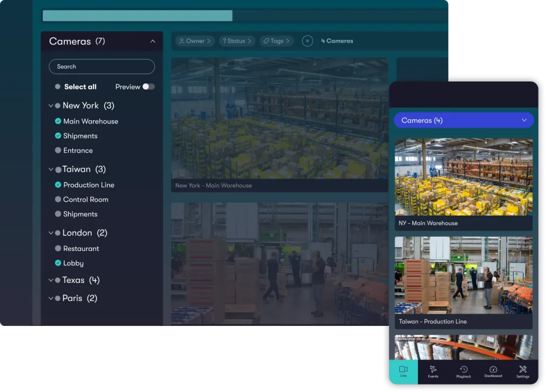Image resolution: width=546 pixels, height=392 pixels.
Task: Click the 'Paris (2)' group label
Action: pyautogui.click(x=80, y=298)
